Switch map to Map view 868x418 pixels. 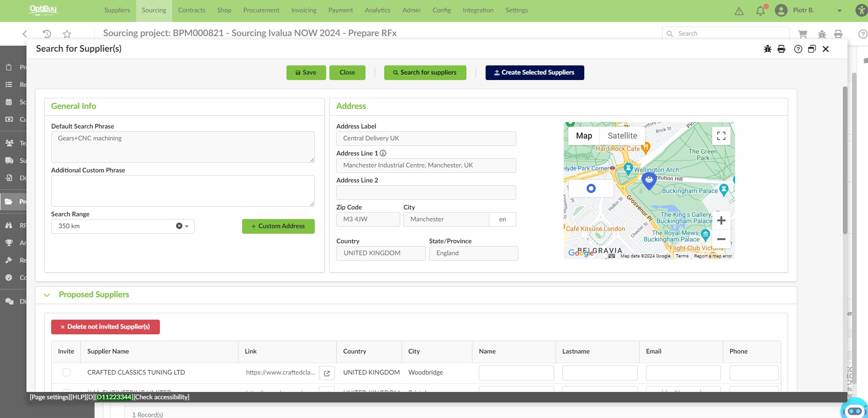[x=584, y=136]
